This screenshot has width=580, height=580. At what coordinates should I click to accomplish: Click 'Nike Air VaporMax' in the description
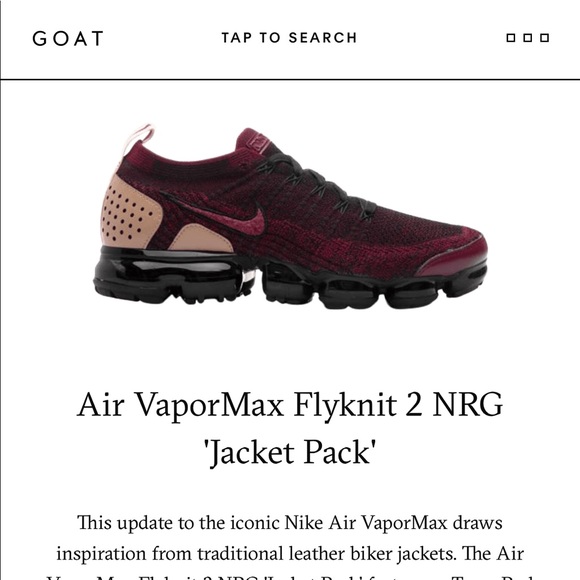point(366,523)
